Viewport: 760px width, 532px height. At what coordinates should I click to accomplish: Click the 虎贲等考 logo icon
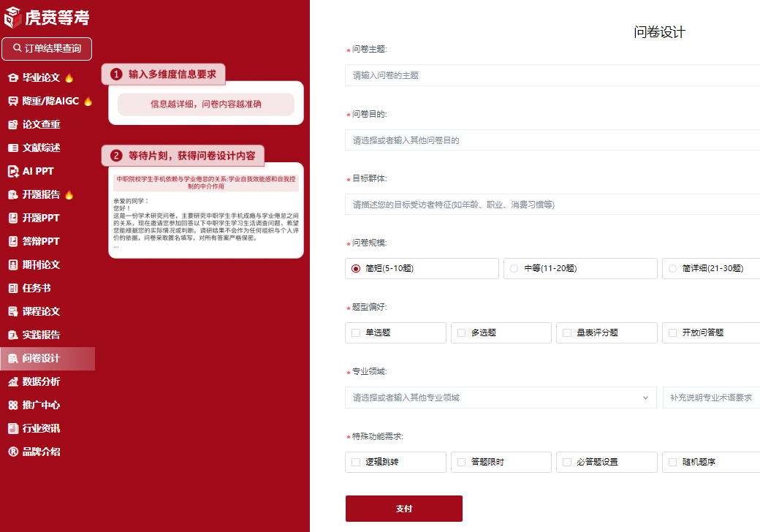point(12,18)
